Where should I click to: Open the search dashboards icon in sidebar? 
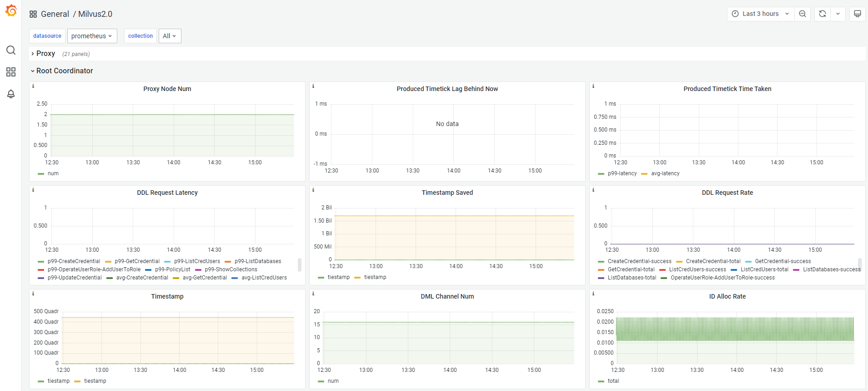11,50
